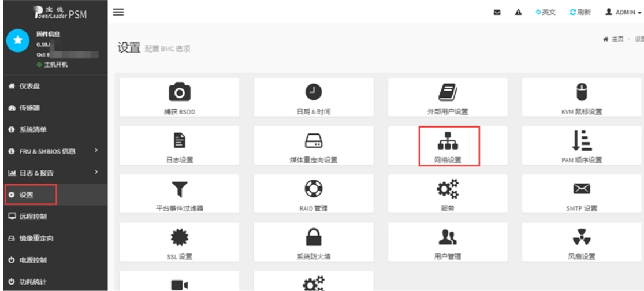Go to 仪表盘 in sidebar
The height and width of the screenshot is (291, 644).
click(55, 86)
